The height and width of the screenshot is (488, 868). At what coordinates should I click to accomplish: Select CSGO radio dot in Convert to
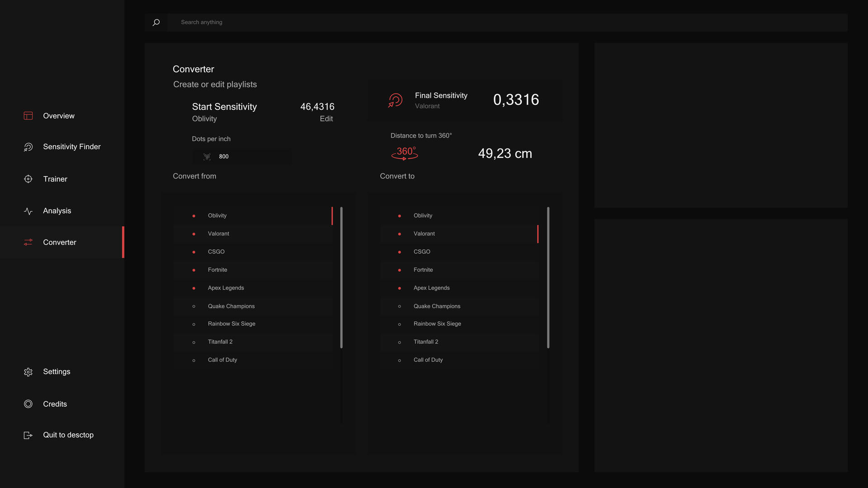[x=400, y=252]
